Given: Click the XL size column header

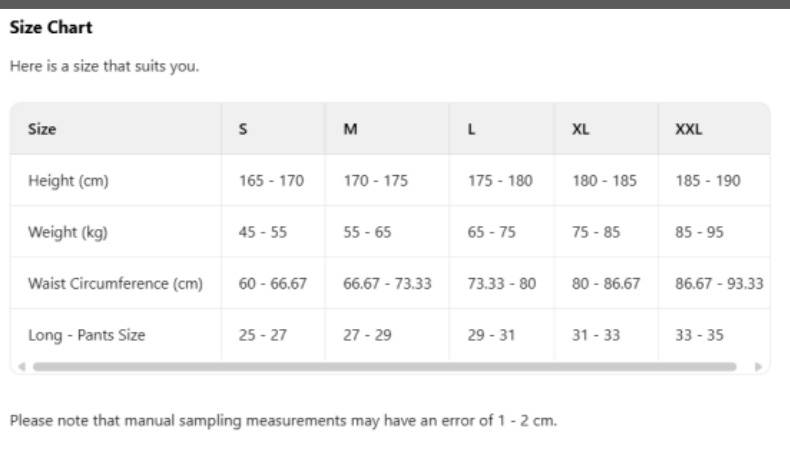Looking at the screenshot, I should click(x=580, y=129).
